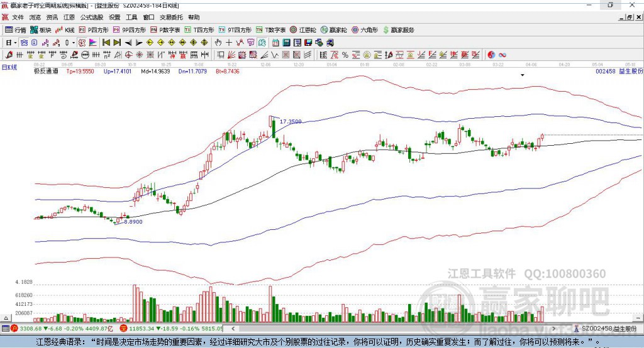Image resolution: width=644 pixels, height=348 pixels.
Task: Click the small black triangle chart marker
Action: click(x=523, y=75)
